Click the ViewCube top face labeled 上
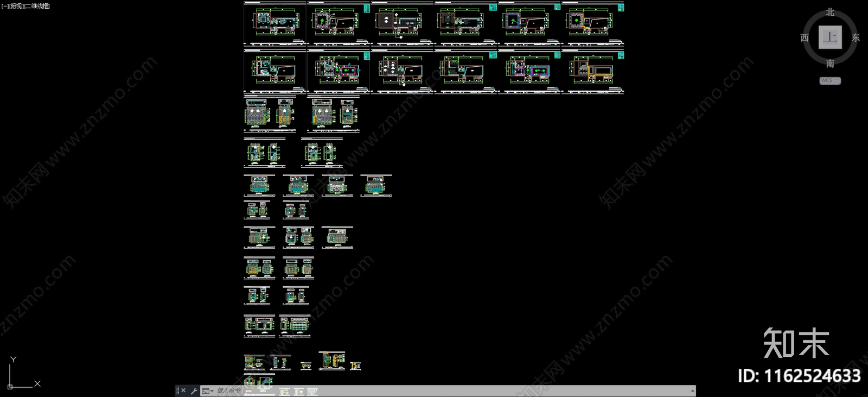Viewport: 868px width, 397px height. [x=830, y=37]
